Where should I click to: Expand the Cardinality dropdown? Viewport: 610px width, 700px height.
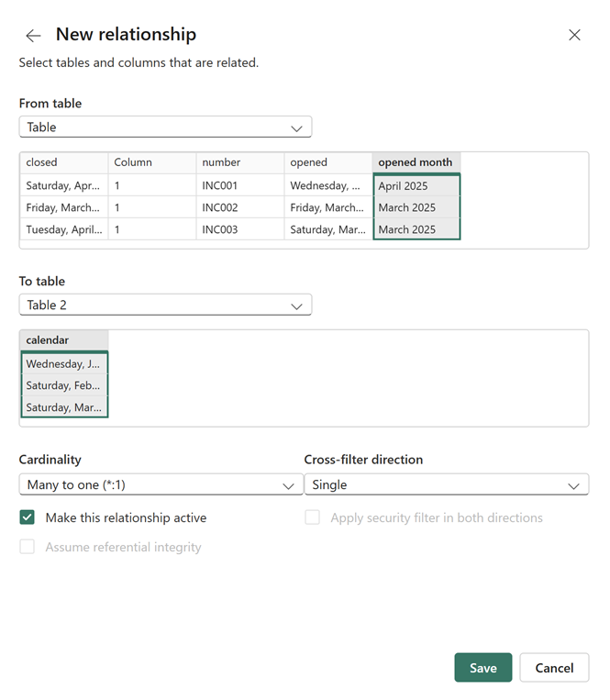click(161, 484)
